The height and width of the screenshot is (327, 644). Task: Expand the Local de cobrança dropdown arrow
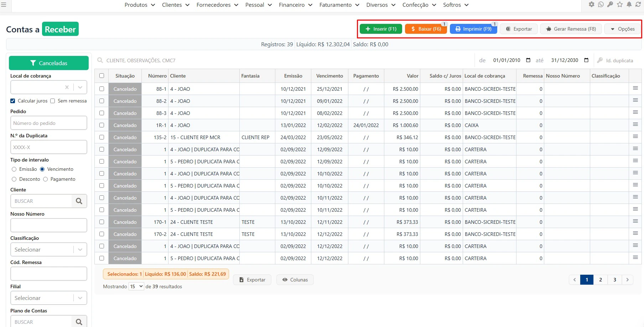pos(80,87)
